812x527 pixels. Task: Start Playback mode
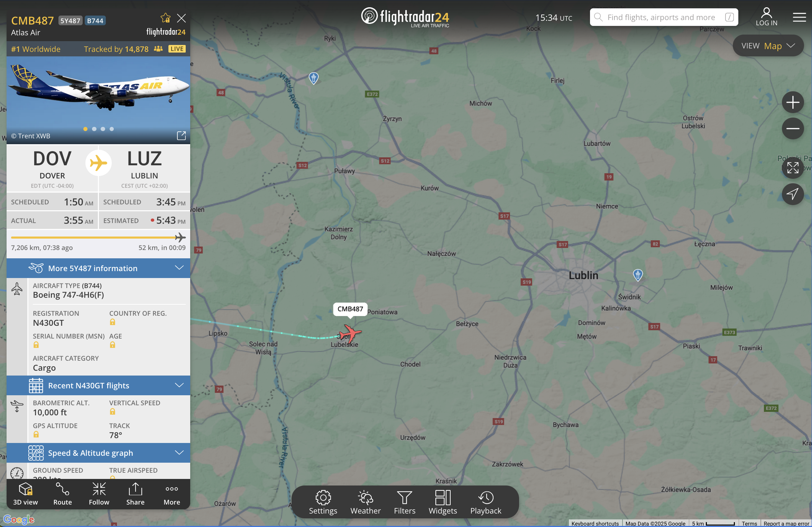pos(486,502)
